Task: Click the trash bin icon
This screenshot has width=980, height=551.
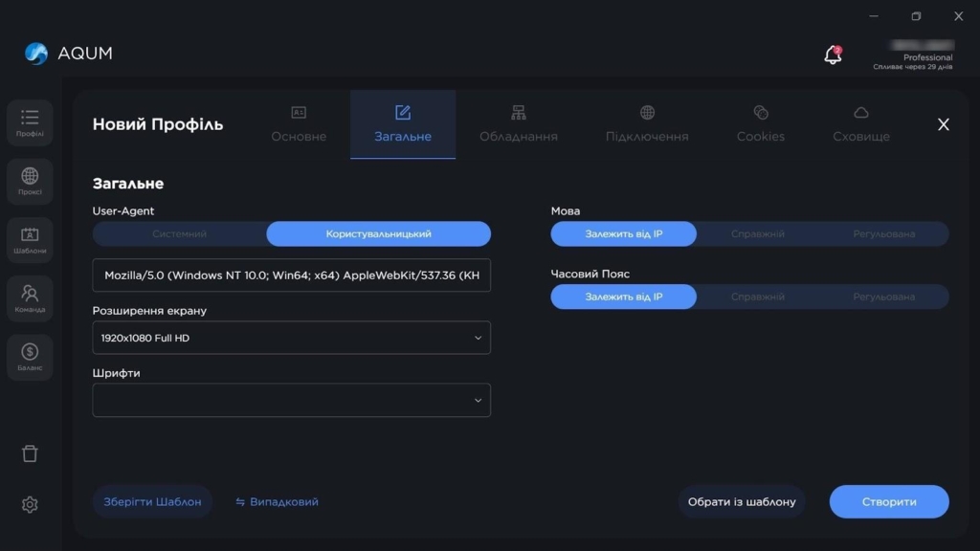Action: pyautogui.click(x=30, y=453)
